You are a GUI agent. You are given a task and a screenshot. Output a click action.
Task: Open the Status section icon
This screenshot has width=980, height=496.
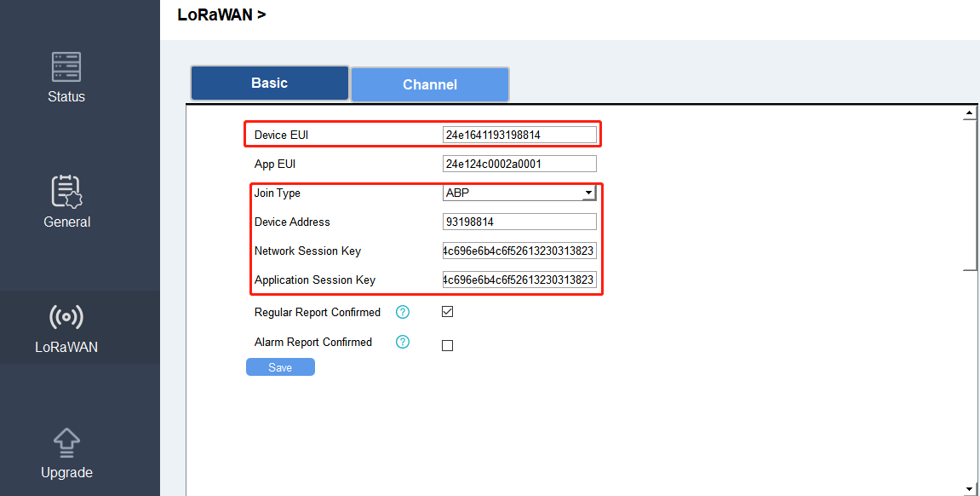coord(66,67)
